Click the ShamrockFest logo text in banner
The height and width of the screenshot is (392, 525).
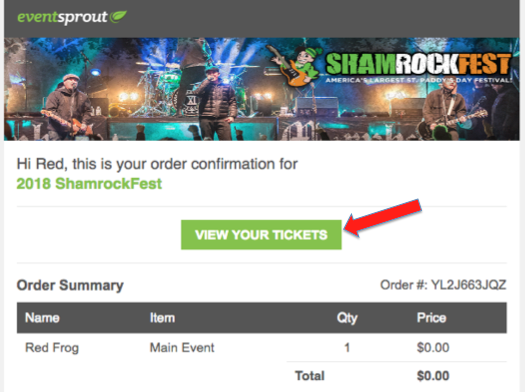tap(418, 64)
